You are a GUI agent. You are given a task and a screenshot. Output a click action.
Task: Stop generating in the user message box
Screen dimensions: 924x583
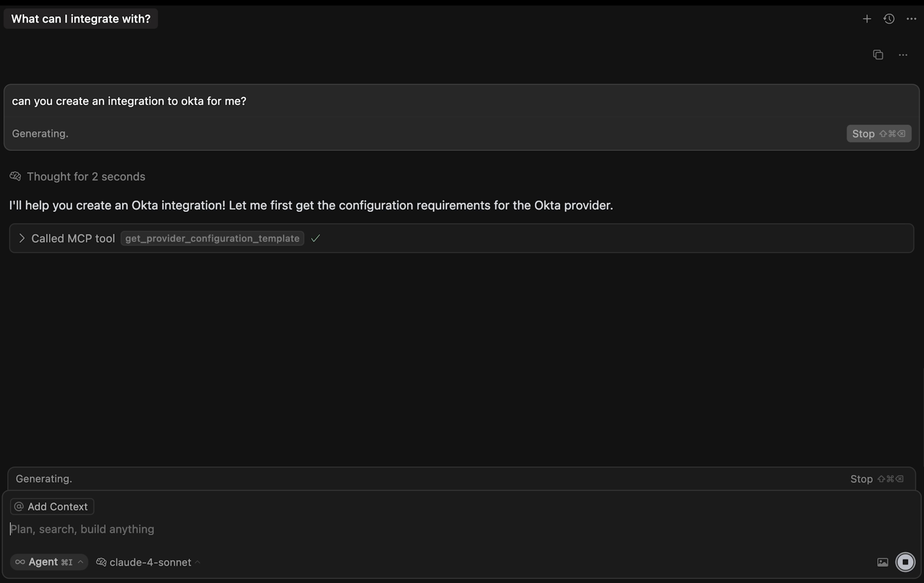pyautogui.click(x=878, y=134)
